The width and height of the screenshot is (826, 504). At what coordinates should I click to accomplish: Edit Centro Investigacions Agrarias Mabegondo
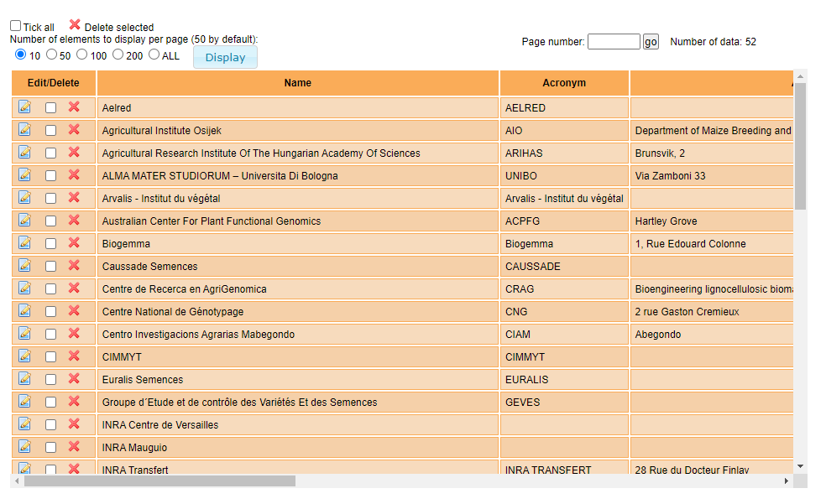[x=24, y=333]
